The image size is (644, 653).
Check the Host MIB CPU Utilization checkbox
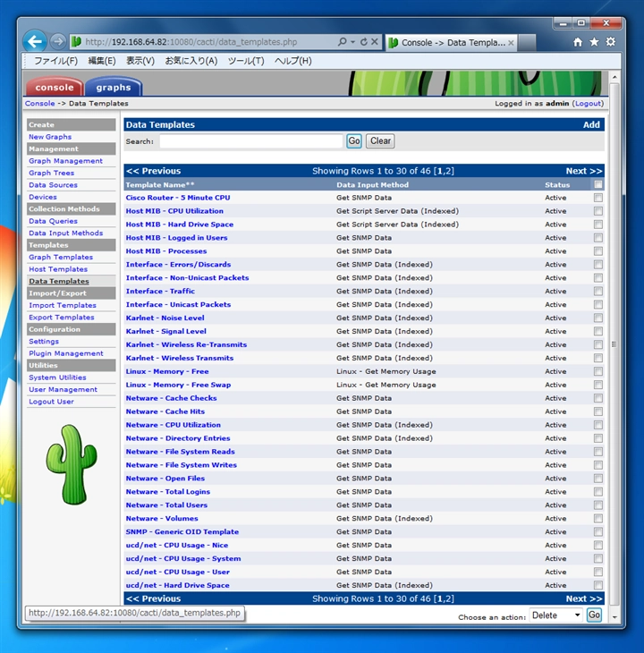[598, 211]
